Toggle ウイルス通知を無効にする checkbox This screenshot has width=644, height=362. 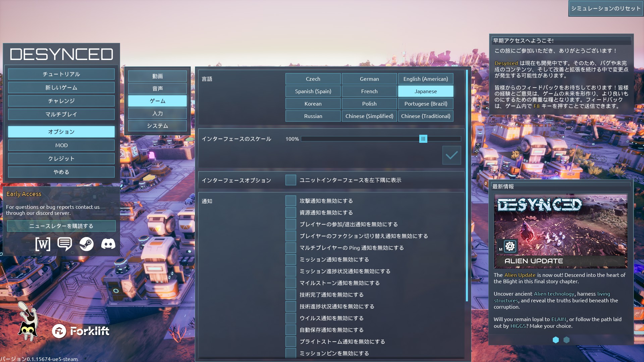[291, 318]
